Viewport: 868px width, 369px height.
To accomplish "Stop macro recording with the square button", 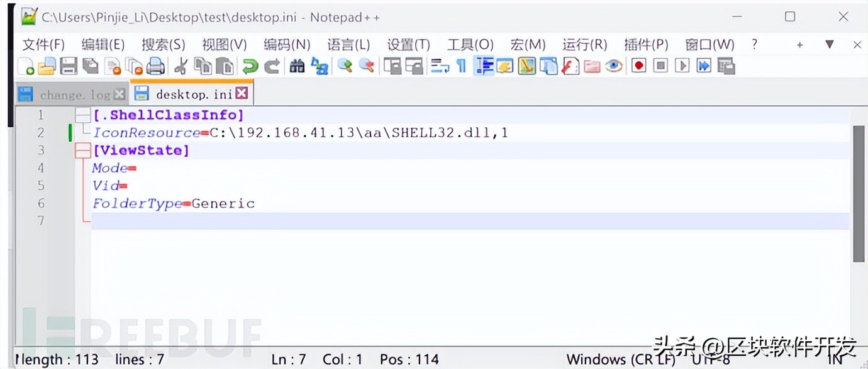I will (x=660, y=66).
